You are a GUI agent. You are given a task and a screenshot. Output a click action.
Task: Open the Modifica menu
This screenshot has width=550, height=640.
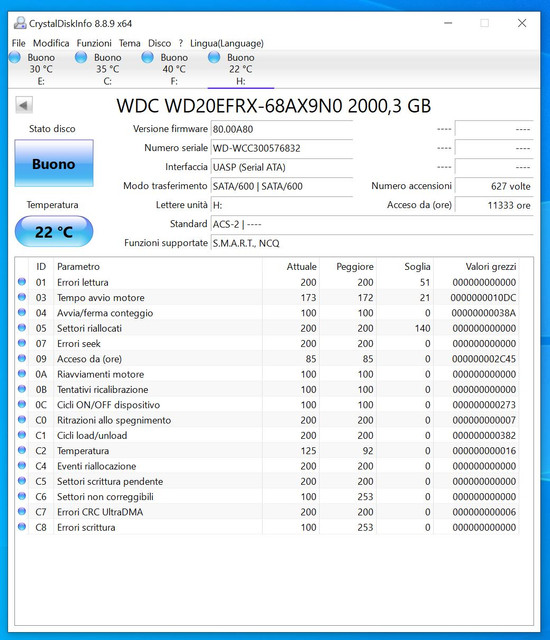point(51,43)
